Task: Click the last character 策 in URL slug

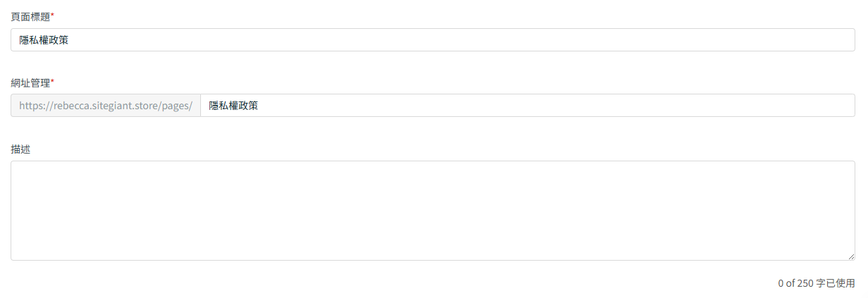Action: click(253, 106)
